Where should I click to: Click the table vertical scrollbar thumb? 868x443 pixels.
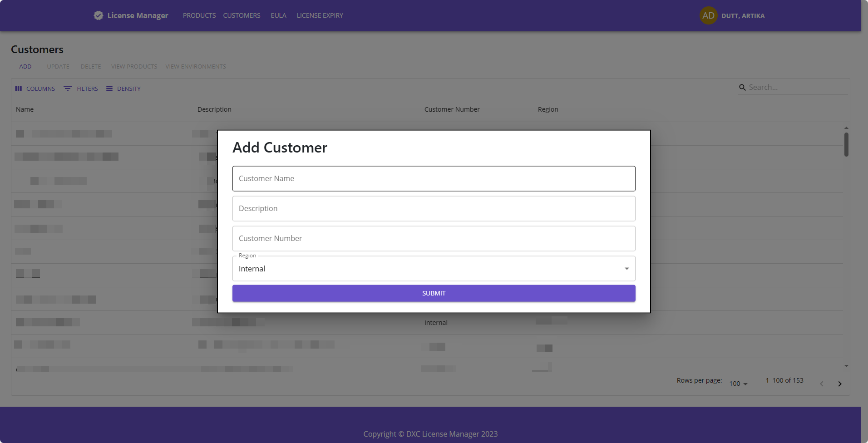click(846, 144)
